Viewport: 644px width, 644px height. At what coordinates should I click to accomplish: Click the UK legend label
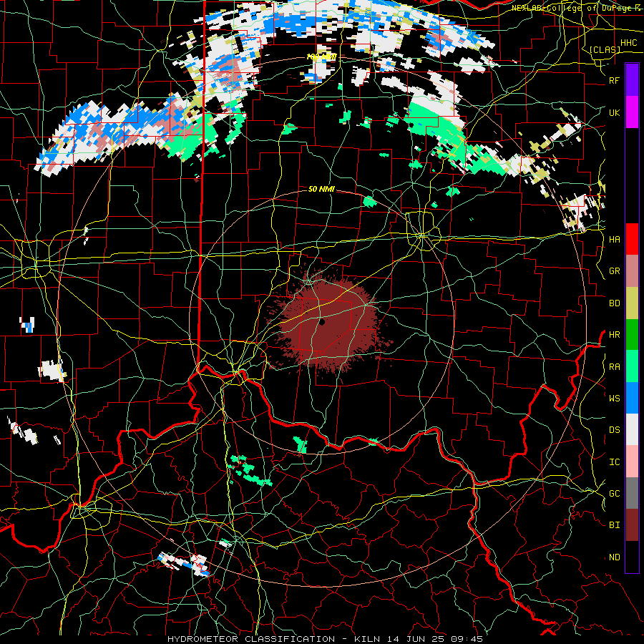pos(614,112)
